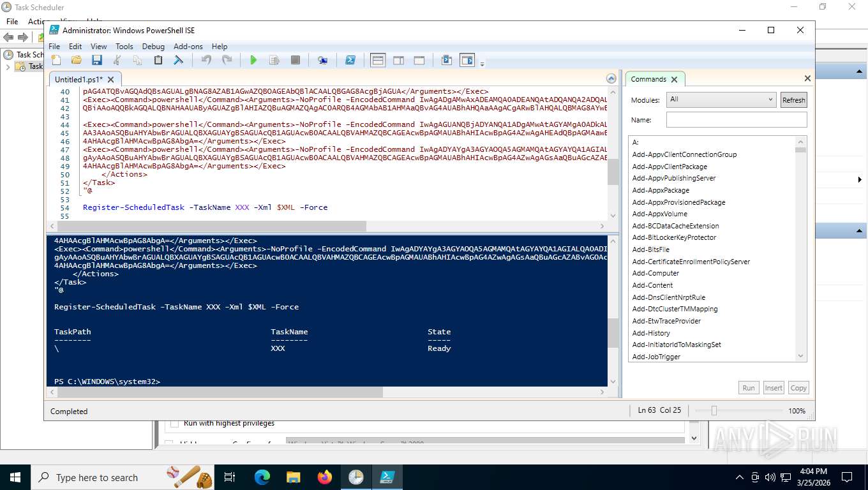
Task: Click the Run Selection icon
Action: [x=274, y=60]
